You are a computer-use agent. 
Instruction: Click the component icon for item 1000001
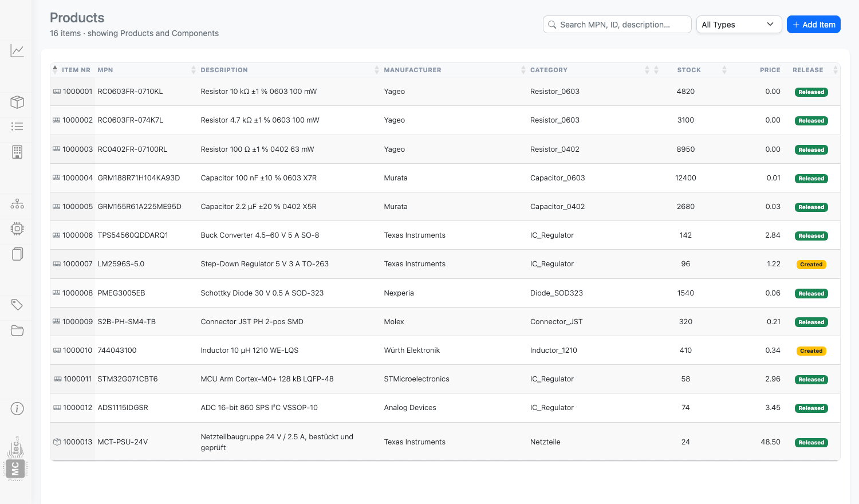[57, 92]
